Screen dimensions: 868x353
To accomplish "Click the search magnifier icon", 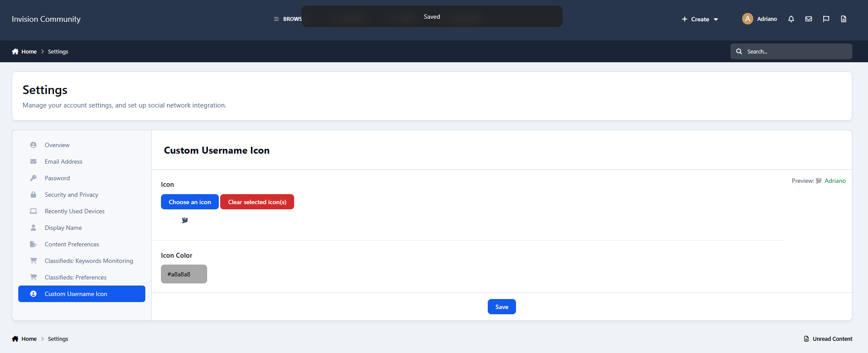I will pyautogui.click(x=739, y=51).
